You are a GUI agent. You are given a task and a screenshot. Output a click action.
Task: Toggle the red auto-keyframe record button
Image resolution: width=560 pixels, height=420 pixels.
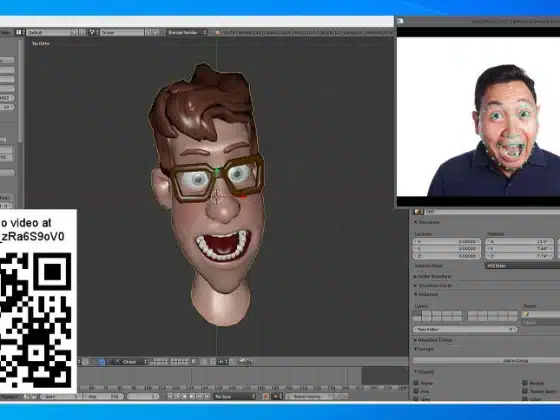tap(265, 396)
